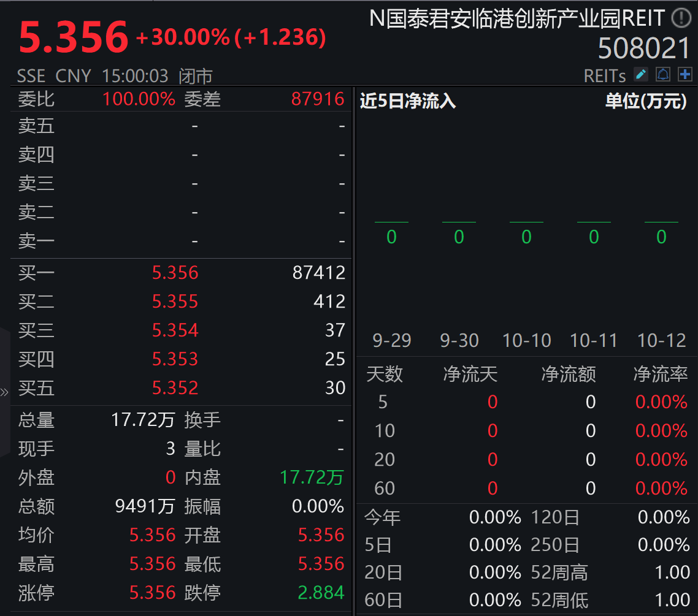Image resolution: width=698 pixels, height=616 pixels.
Task: Click the 10-12 net inflow bar
Action: tap(661, 222)
